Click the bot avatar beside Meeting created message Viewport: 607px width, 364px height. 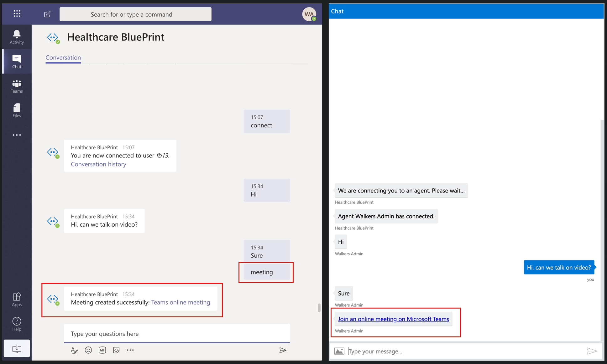tap(53, 300)
